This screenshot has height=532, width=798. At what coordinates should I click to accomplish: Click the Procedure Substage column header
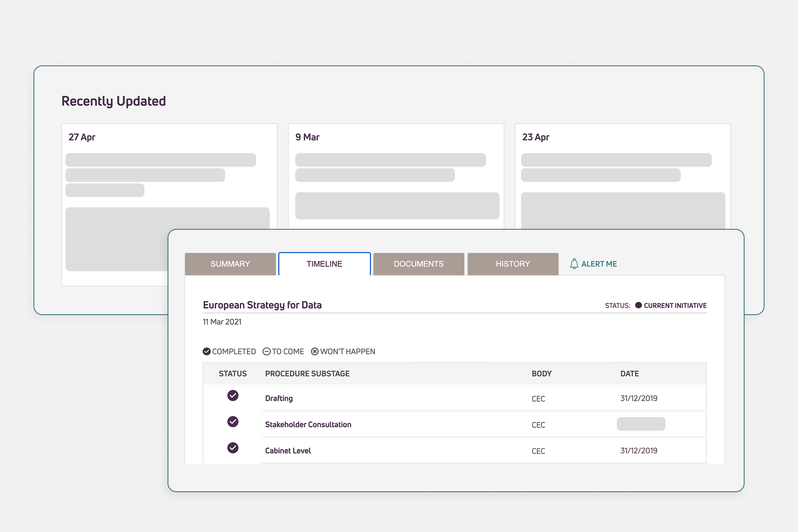click(307, 374)
